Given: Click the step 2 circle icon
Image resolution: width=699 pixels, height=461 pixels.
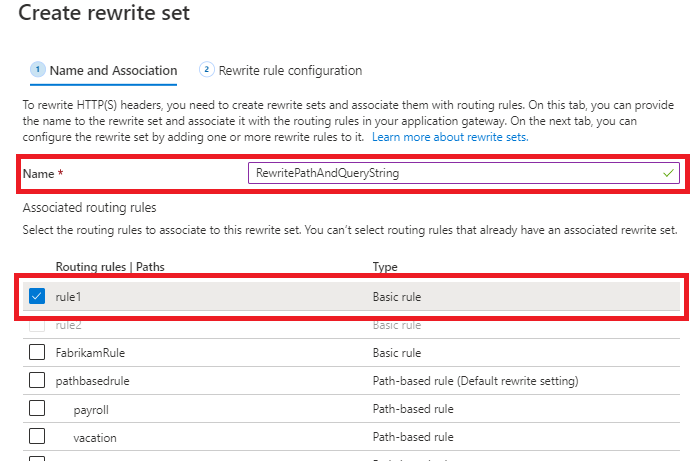Looking at the screenshot, I should 207,70.
